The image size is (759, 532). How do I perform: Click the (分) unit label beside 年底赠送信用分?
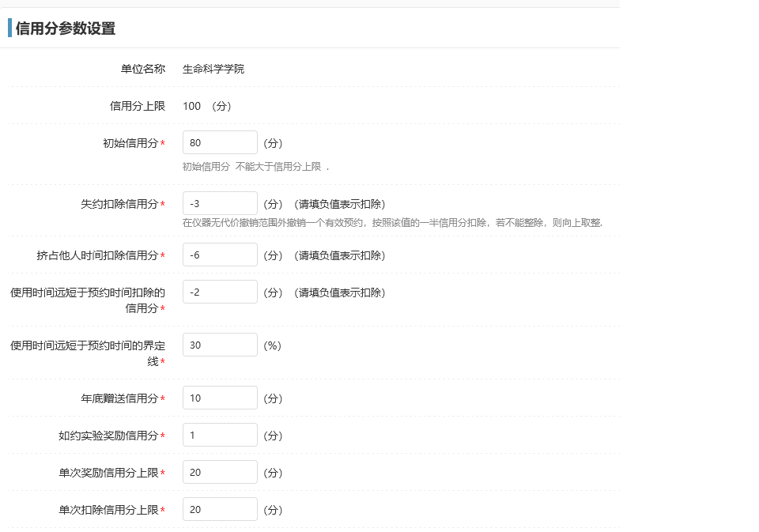pos(272,398)
